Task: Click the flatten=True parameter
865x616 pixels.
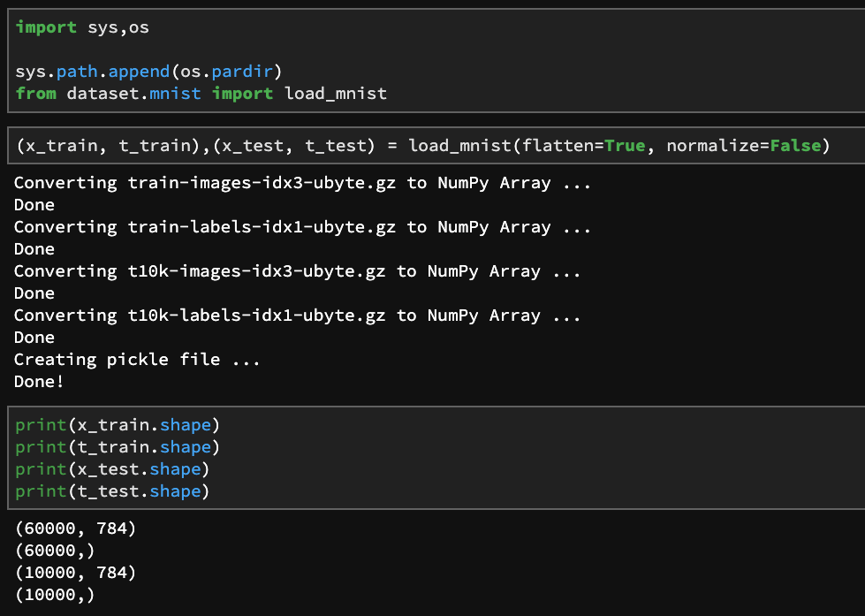Action: pyautogui.click(x=579, y=145)
